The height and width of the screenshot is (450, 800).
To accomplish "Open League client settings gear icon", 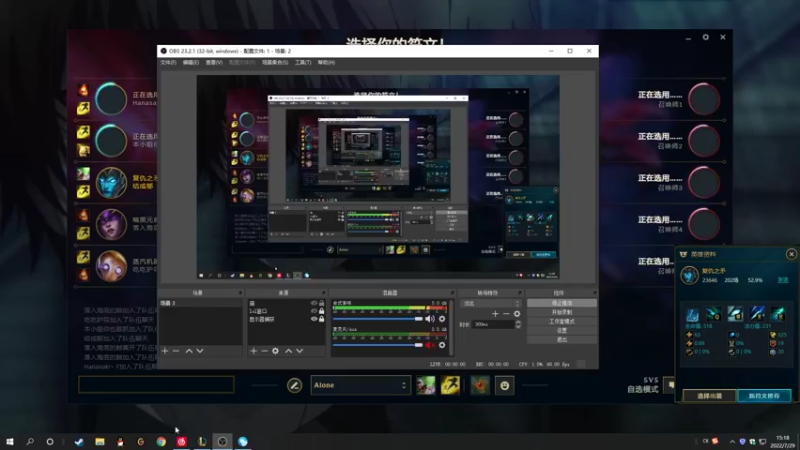I will point(706,37).
